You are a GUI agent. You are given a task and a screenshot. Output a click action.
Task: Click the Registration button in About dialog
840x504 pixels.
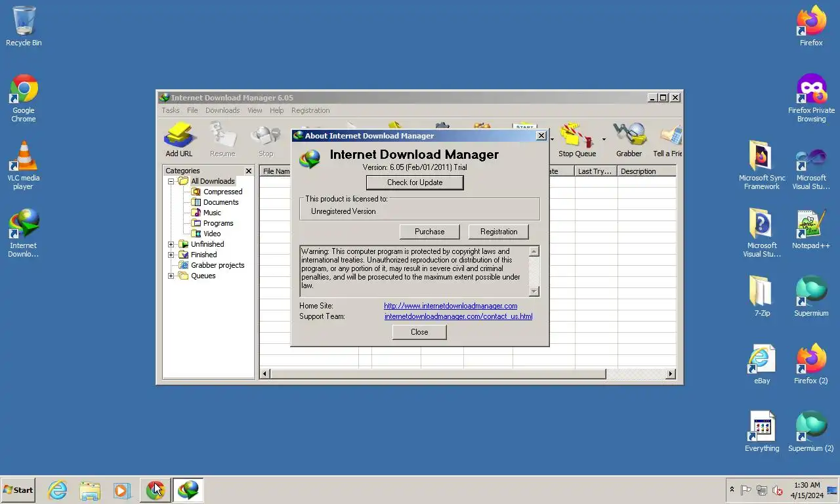499,232
